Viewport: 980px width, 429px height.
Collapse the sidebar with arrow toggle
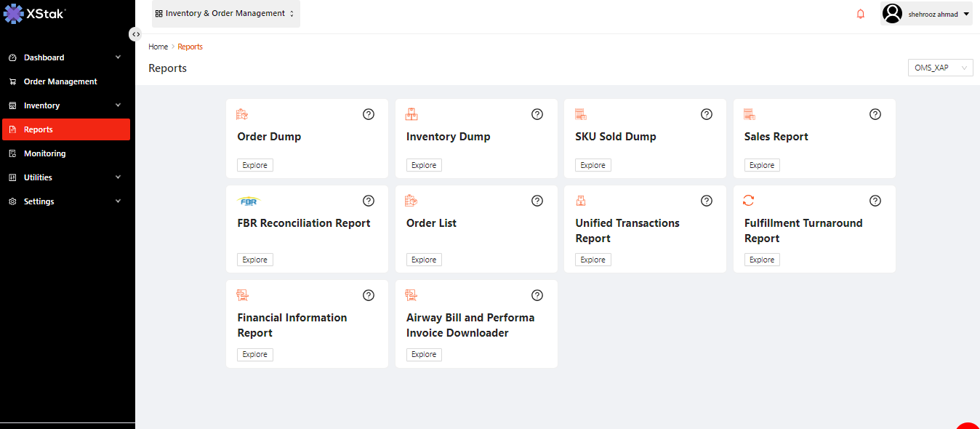tap(135, 34)
